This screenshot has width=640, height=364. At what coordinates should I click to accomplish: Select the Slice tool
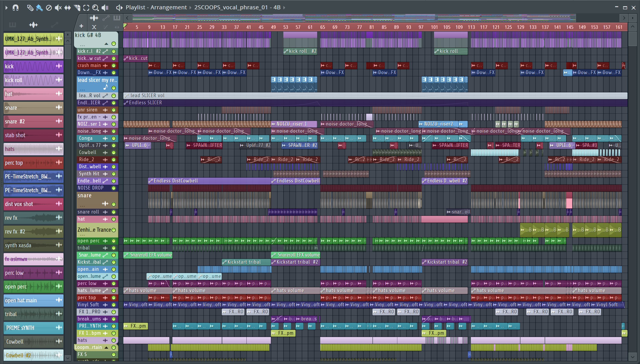point(77,8)
